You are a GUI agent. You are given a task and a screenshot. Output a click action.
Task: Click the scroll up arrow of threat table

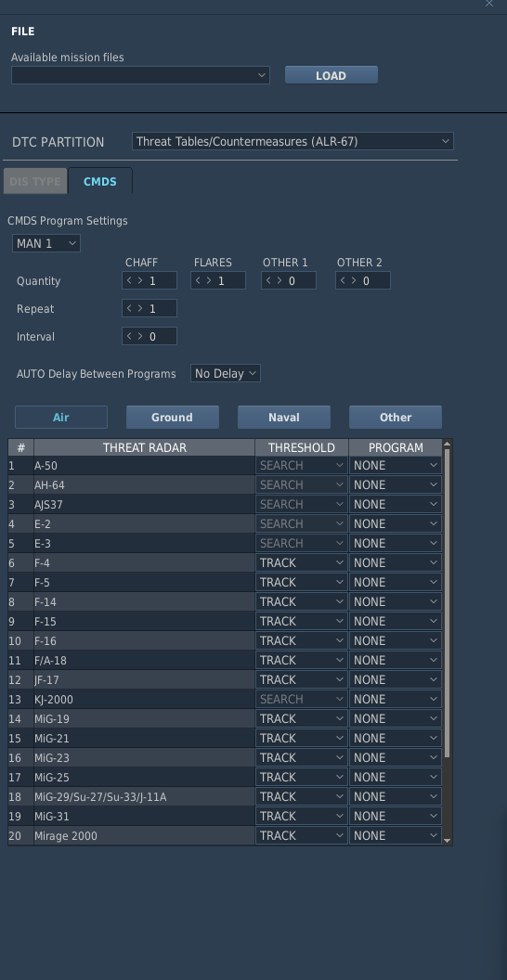447,444
